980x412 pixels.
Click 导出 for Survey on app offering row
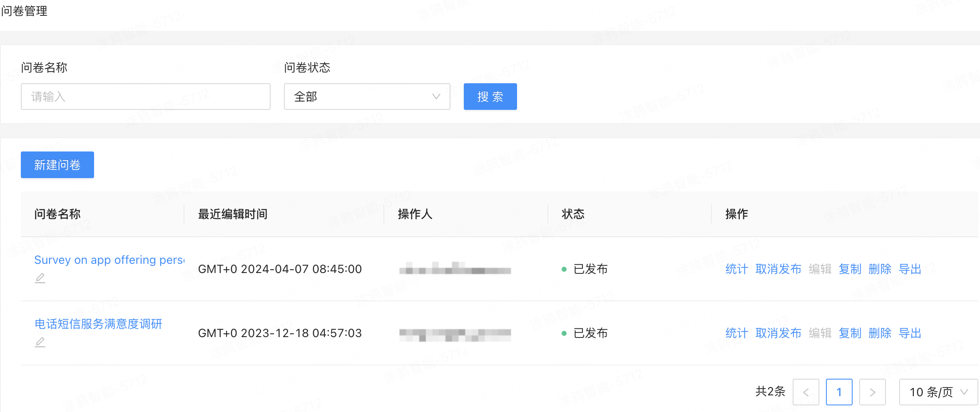click(910, 269)
